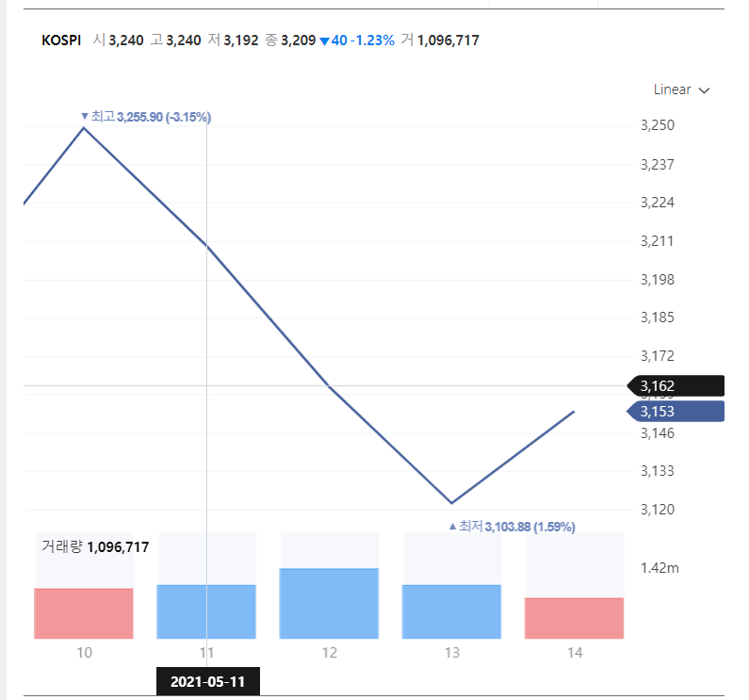Select the blue volume bar for day 11
This screenshot has width=749, height=700.
coord(206,611)
